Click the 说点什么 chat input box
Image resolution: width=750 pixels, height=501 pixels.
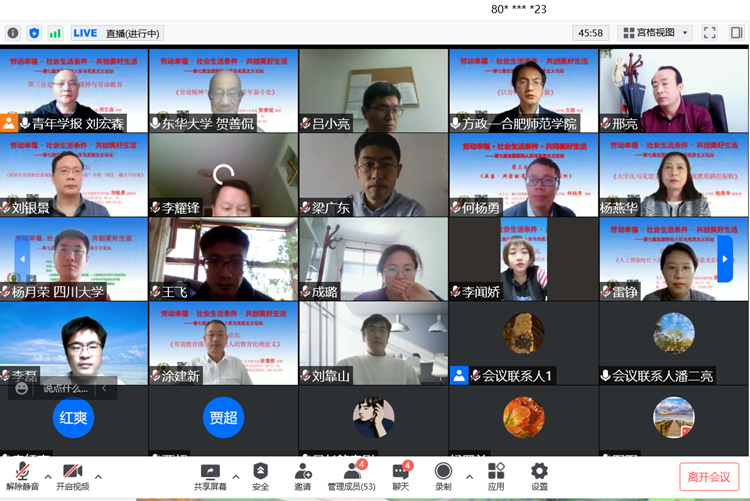tap(64, 389)
